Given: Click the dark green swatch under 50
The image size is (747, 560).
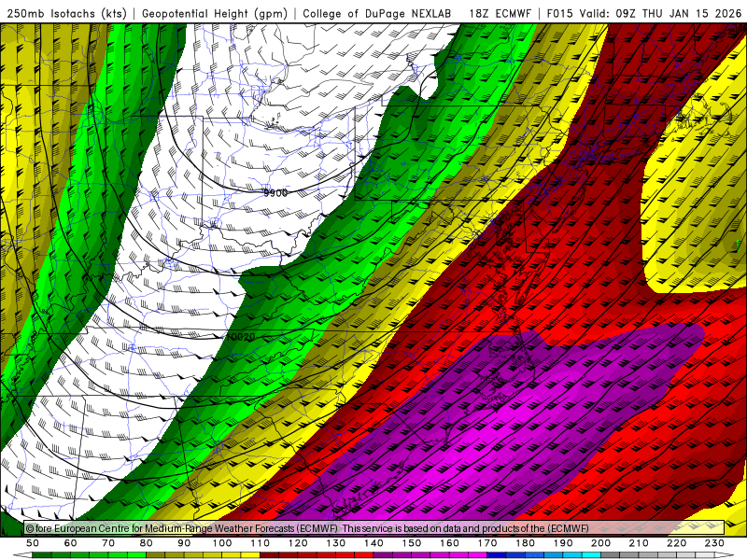Looking at the screenshot, I should pyautogui.click(x=42, y=555).
